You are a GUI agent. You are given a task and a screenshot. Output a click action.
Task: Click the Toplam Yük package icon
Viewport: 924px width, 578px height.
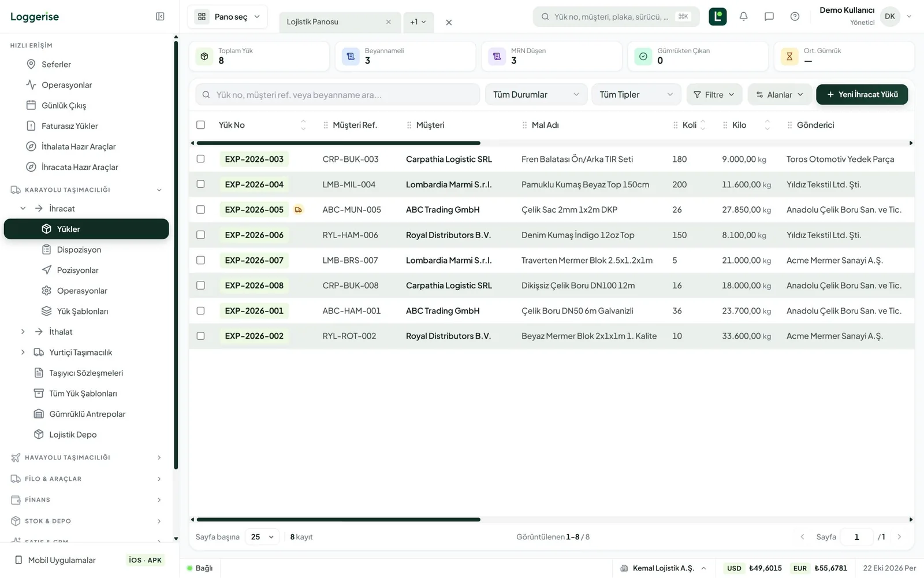204,56
